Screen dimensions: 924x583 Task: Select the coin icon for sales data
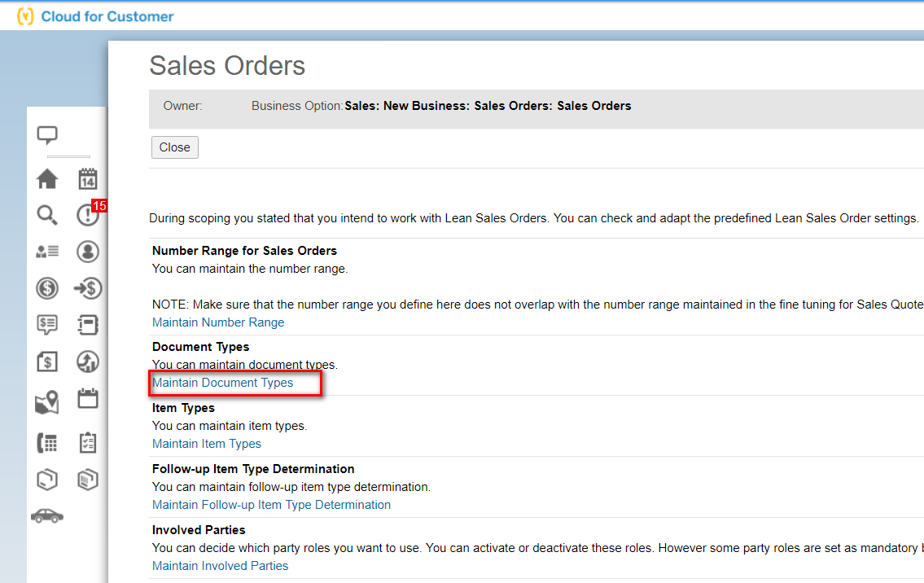click(x=46, y=287)
